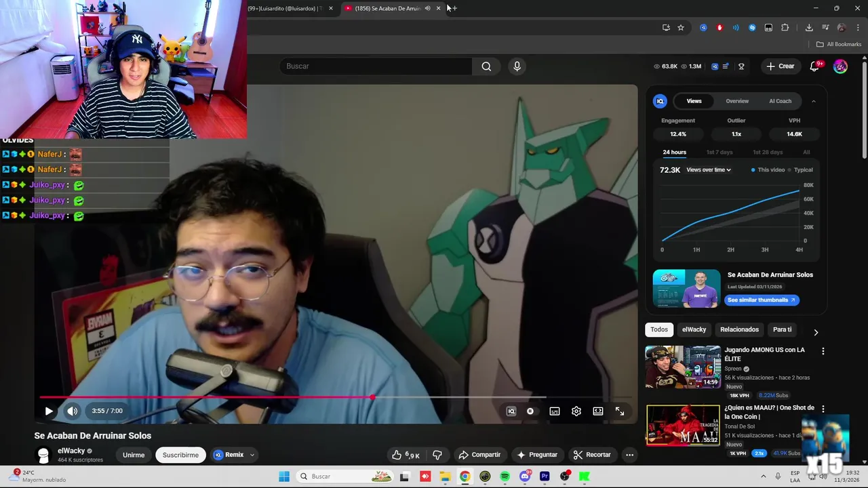Click the red hand blocker extension
Viewport: 868px width, 488px height.
click(x=719, y=28)
